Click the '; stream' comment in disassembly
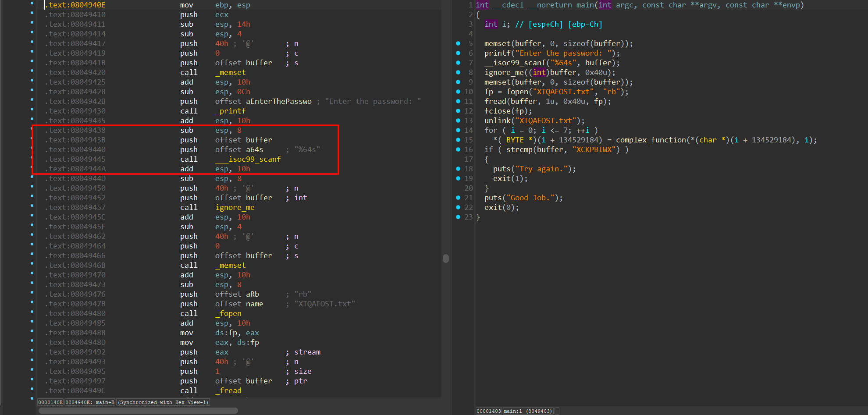The width and height of the screenshot is (868, 415). pos(303,352)
